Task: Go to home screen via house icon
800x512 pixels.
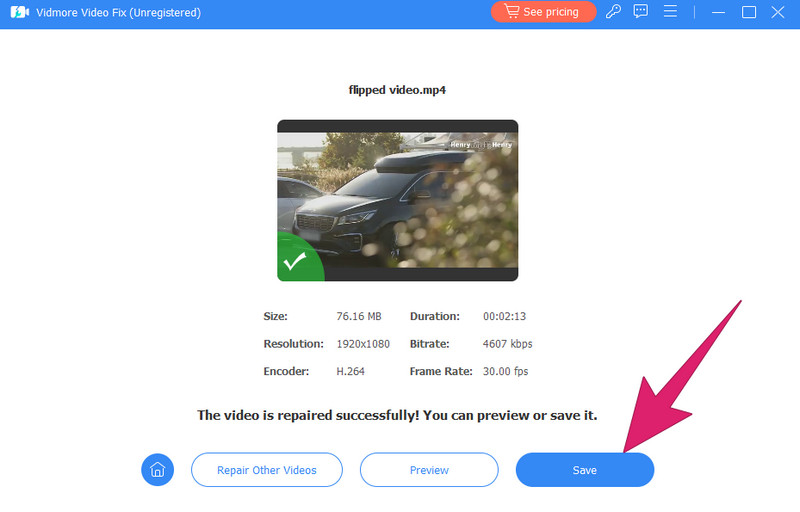Action: point(158,470)
